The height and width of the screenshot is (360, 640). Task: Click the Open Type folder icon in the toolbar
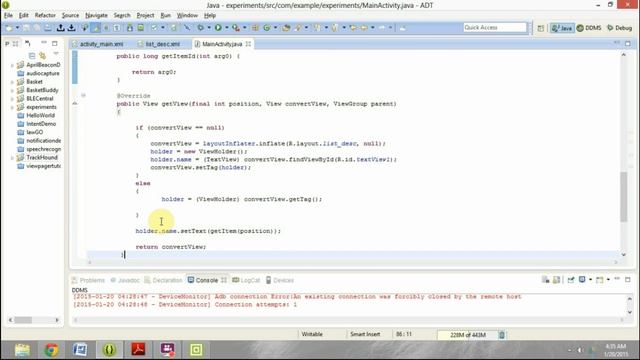tap(286, 28)
